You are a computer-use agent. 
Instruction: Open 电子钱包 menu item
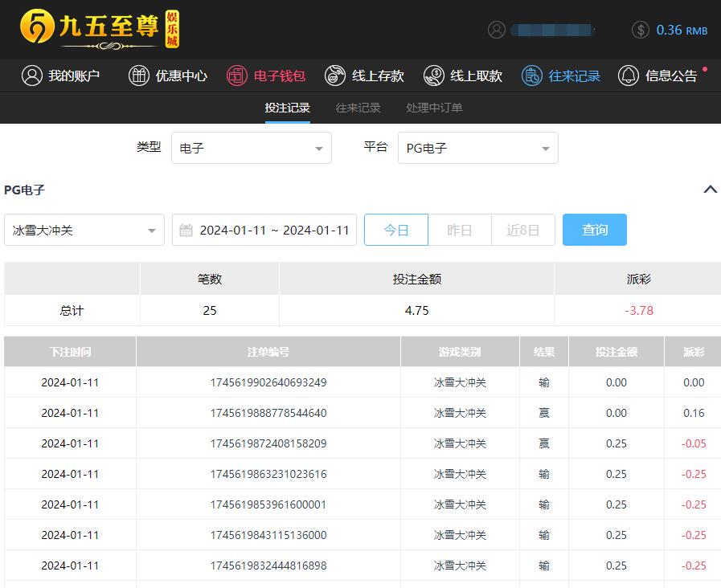point(266,76)
